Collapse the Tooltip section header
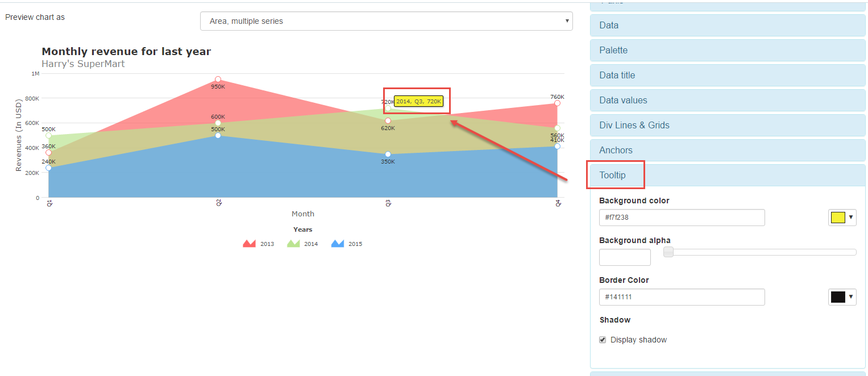 pyautogui.click(x=727, y=175)
